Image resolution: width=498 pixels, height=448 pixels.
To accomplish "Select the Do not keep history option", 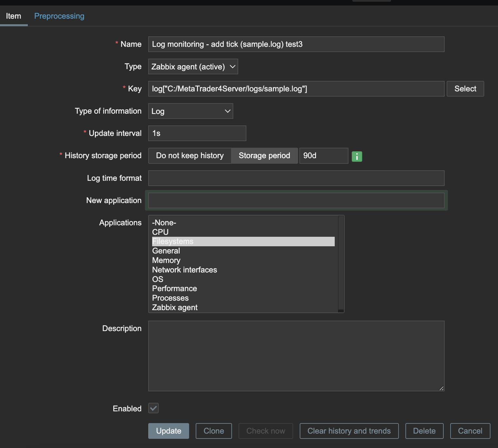I will pyautogui.click(x=190, y=156).
